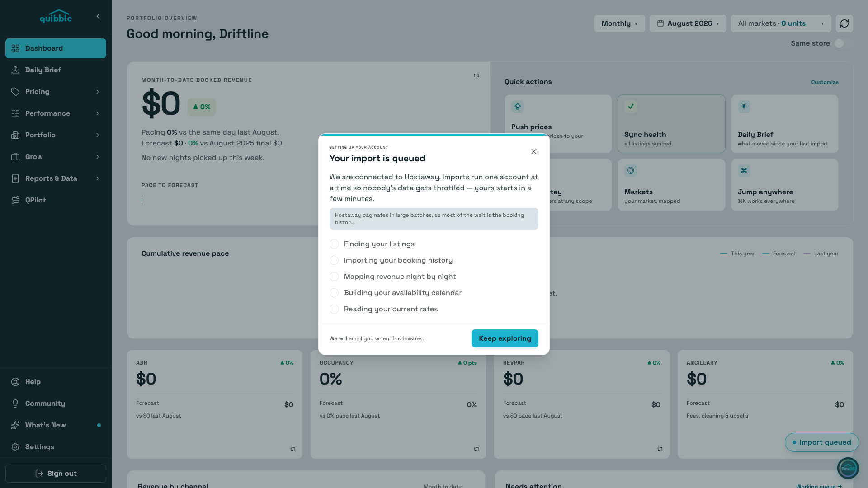Click the Grow briefcase icon
The height and width of the screenshot is (488, 868).
coord(15,157)
